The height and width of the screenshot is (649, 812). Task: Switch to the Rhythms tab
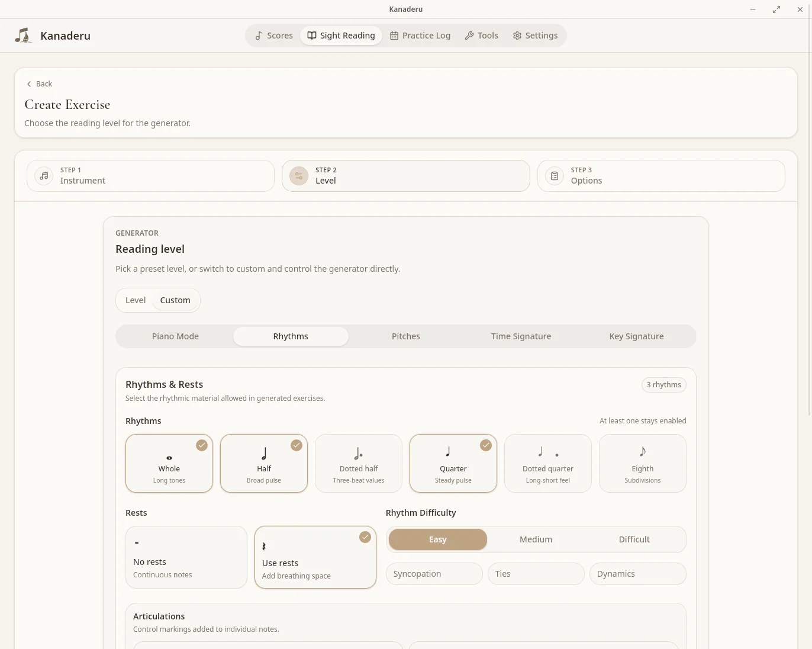tap(291, 336)
